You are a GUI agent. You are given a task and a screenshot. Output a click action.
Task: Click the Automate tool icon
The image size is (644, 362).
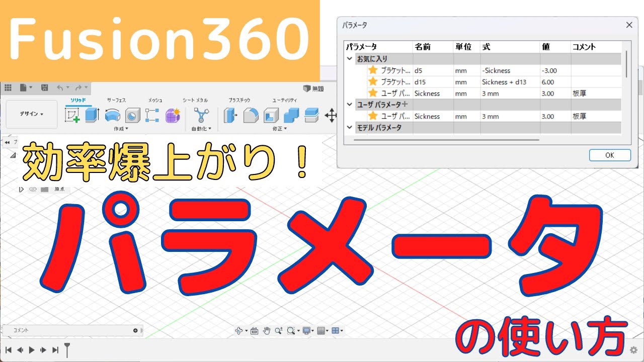click(x=201, y=116)
